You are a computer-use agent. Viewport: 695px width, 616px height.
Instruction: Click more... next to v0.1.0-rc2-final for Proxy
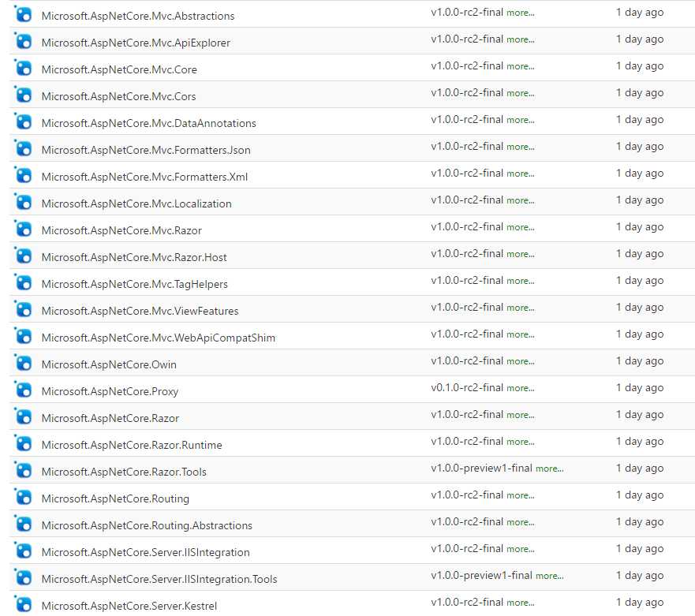(521, 388)
